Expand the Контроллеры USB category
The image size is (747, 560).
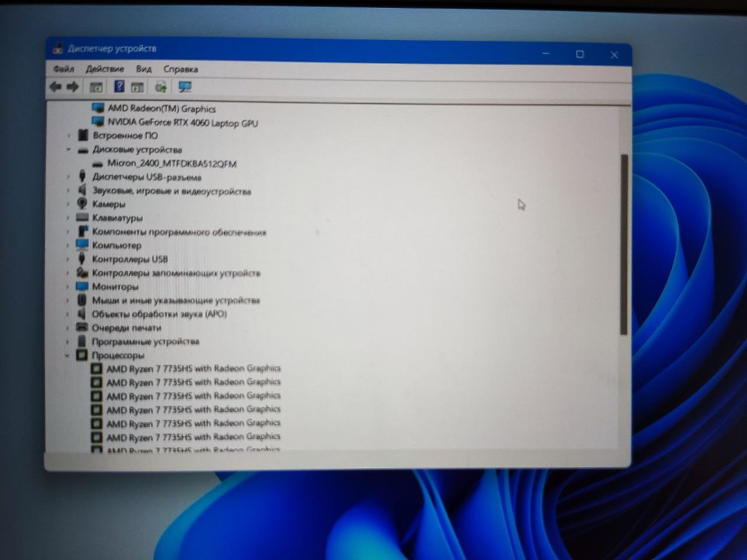coord(68,259)
